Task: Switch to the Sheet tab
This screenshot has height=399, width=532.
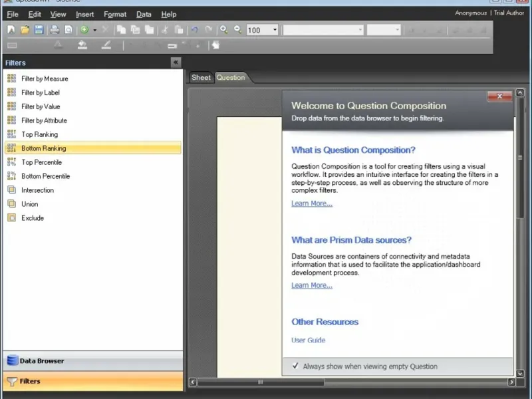Action: (x=201, y=78)
